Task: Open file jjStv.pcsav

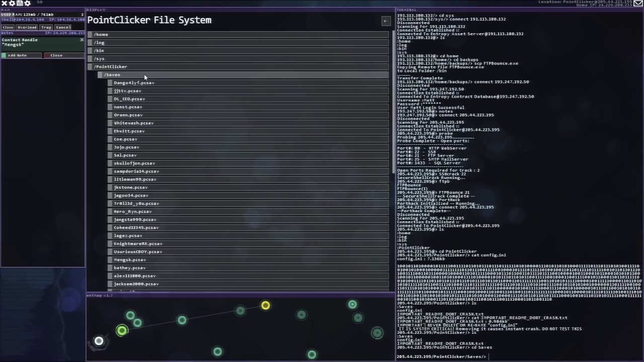Action: (x=248, y=91)
